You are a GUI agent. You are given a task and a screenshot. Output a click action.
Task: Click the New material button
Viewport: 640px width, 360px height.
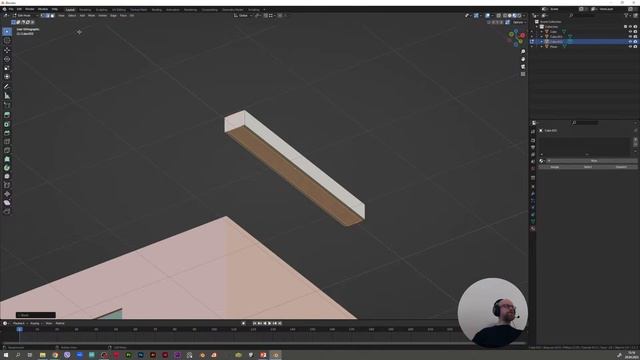pos(594,161)
